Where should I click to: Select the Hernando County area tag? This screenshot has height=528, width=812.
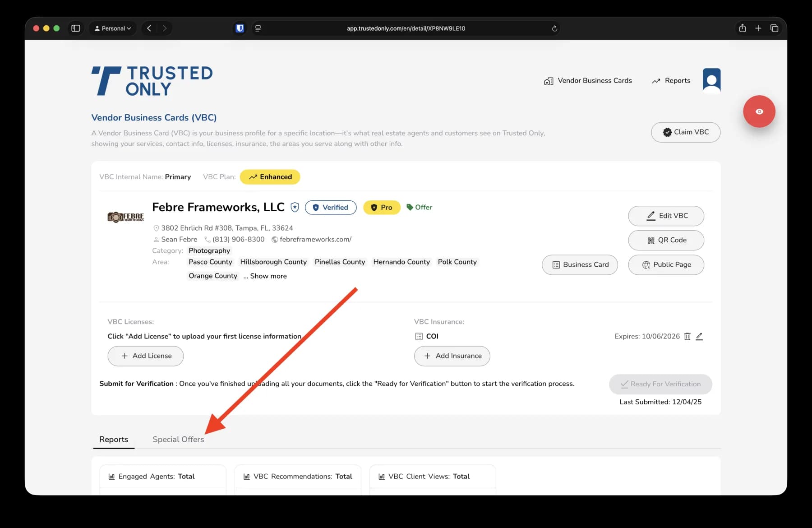401,262
